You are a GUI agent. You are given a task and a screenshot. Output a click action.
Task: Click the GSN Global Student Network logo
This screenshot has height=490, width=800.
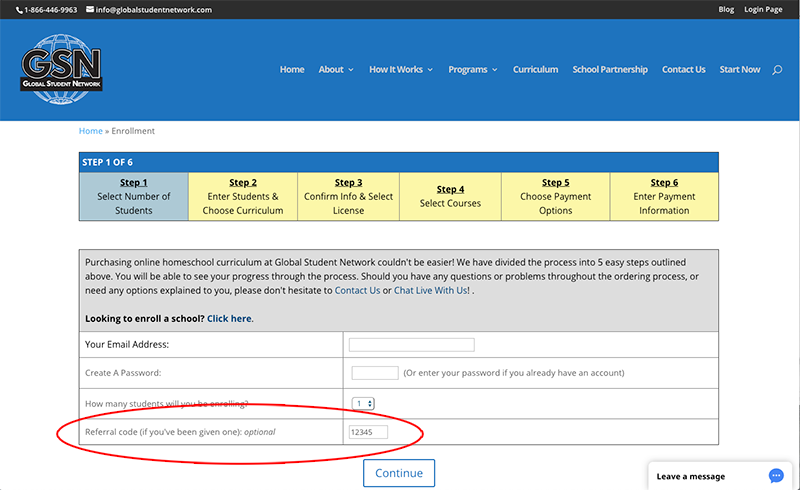(x=61, y=69)
